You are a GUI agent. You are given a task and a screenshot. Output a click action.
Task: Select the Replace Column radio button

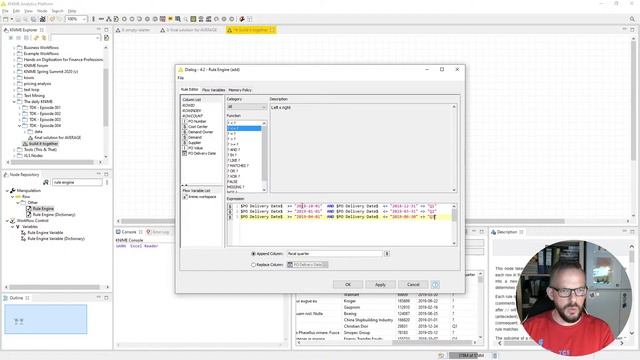(x=253, y=265)
